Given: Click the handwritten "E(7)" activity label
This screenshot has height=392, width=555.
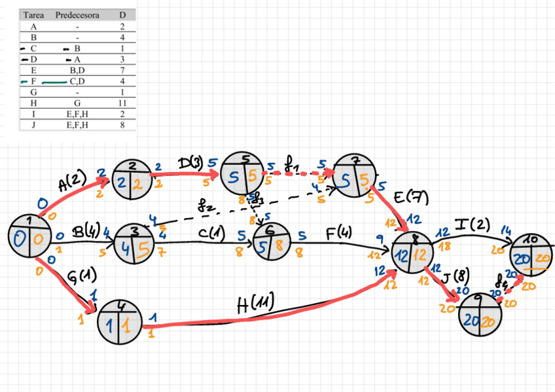Looking at the screenshot, I should point(411,198).
